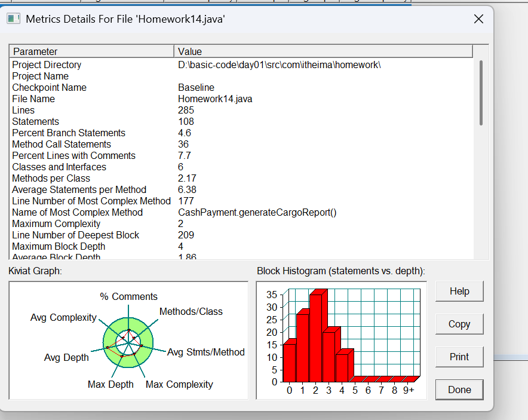528x420 pixels.
Task: Copy metrics using the Copy button
Action: tap(459, 324)
